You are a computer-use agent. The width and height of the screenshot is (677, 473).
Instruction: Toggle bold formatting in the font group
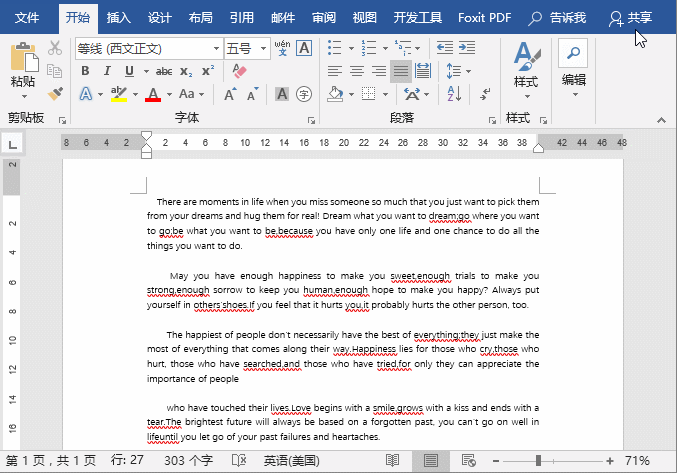[x=85, y=71]
